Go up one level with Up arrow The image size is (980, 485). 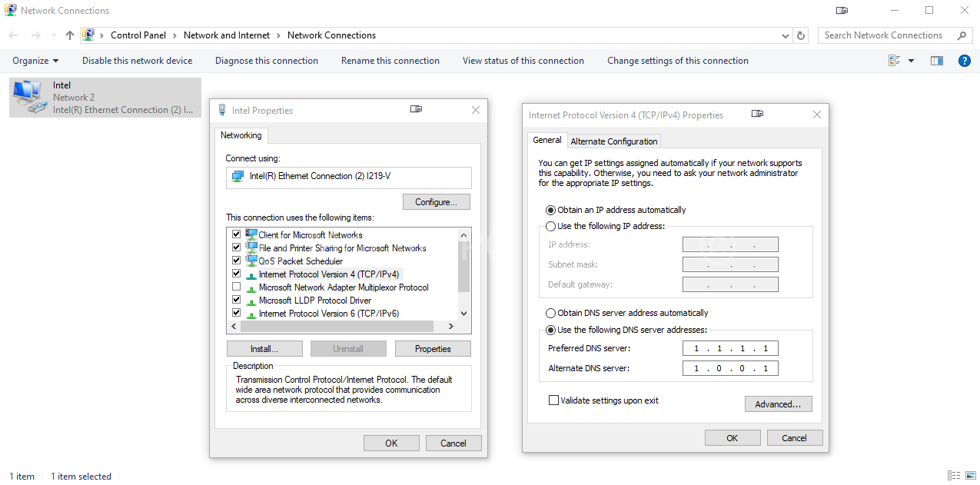(70, 35)
